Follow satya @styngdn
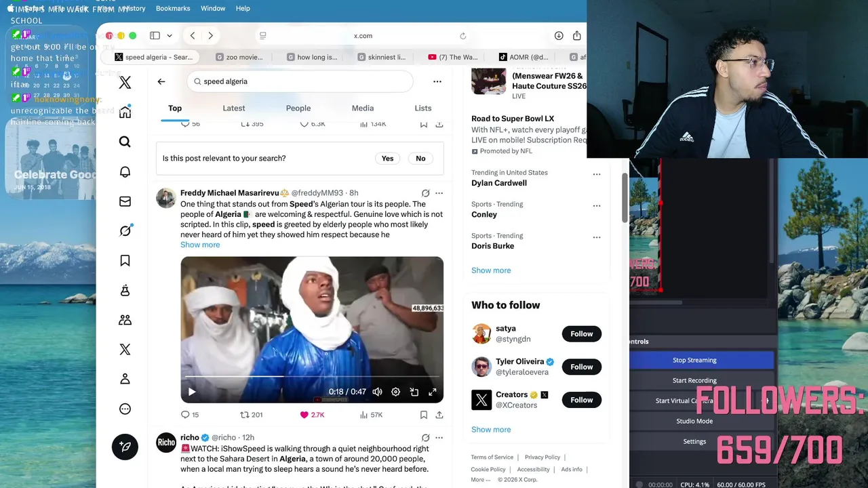 581,333
